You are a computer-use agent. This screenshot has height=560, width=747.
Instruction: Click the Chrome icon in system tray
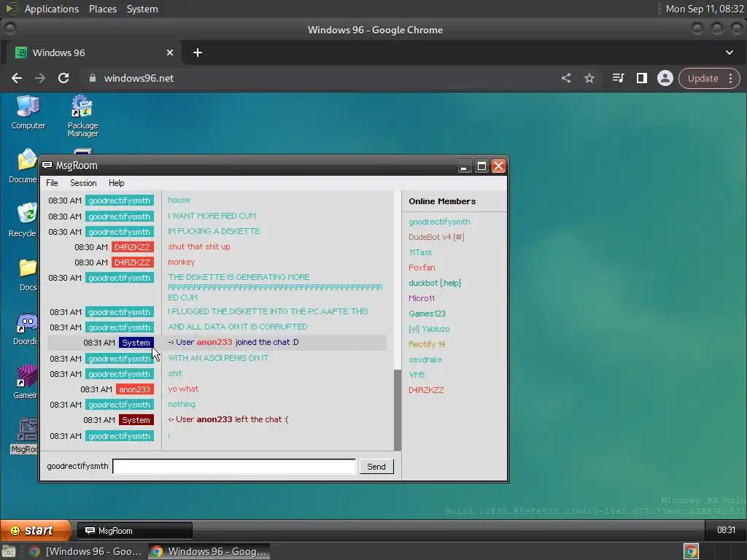[691, 551]
